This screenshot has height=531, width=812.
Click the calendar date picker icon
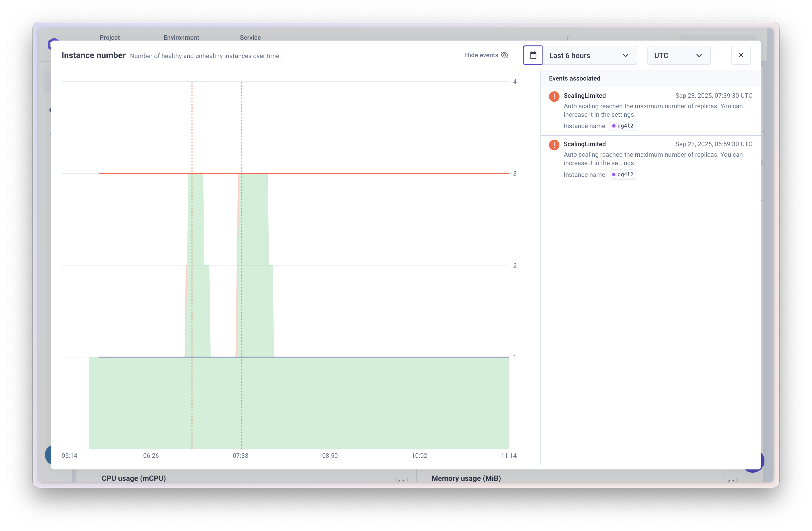[533, 55]
